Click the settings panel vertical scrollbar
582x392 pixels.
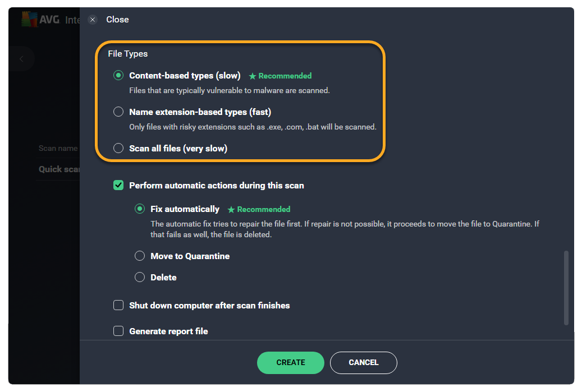coord(566,287)
